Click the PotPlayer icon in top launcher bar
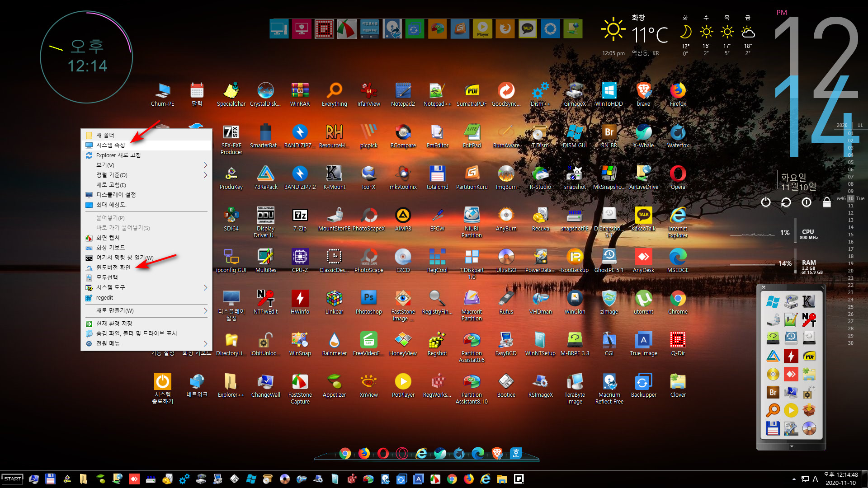This screenshot has width=868, height=488. (482, 29)
